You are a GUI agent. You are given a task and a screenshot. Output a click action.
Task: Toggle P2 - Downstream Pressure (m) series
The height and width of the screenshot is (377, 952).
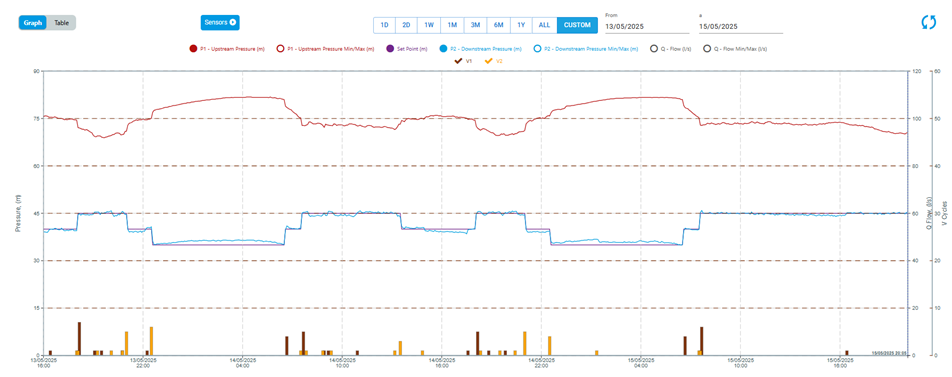click(480, 49)
